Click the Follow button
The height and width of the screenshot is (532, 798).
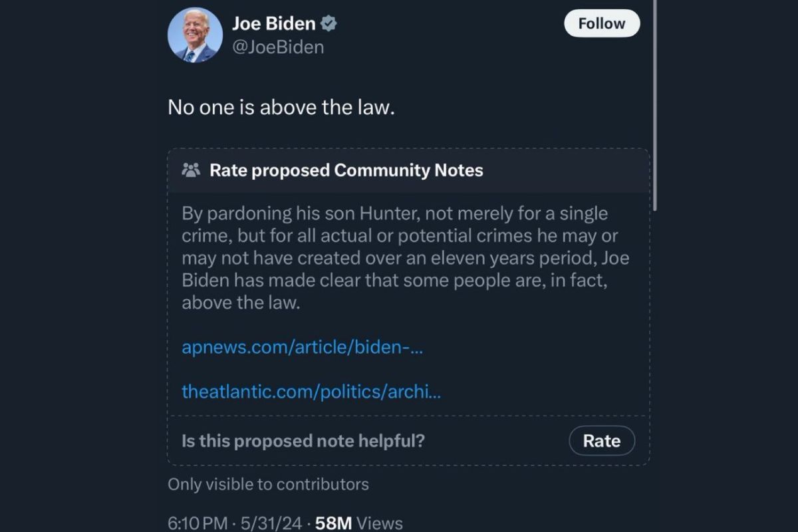601,23
